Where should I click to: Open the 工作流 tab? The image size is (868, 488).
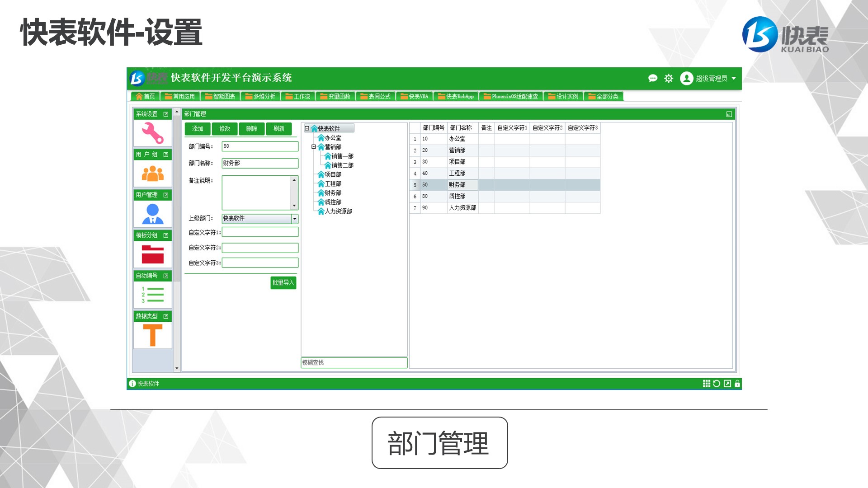(297, 96)
